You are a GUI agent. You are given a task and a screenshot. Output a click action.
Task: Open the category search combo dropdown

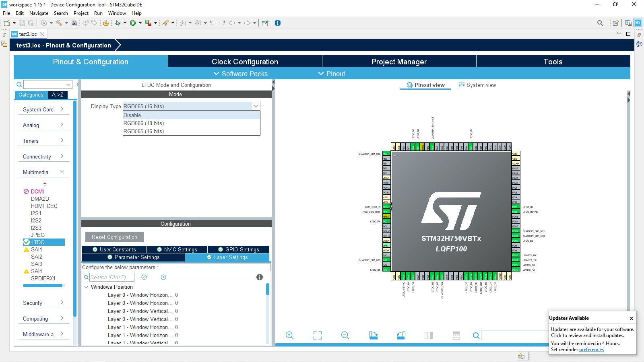[68, 84]
